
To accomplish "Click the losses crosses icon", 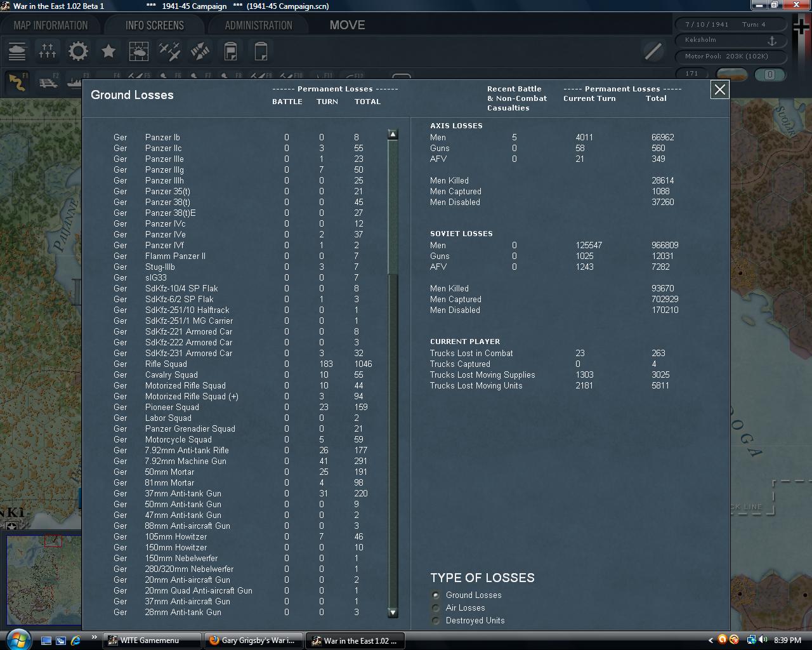I will pyautogui.click(x=48, y=51).
